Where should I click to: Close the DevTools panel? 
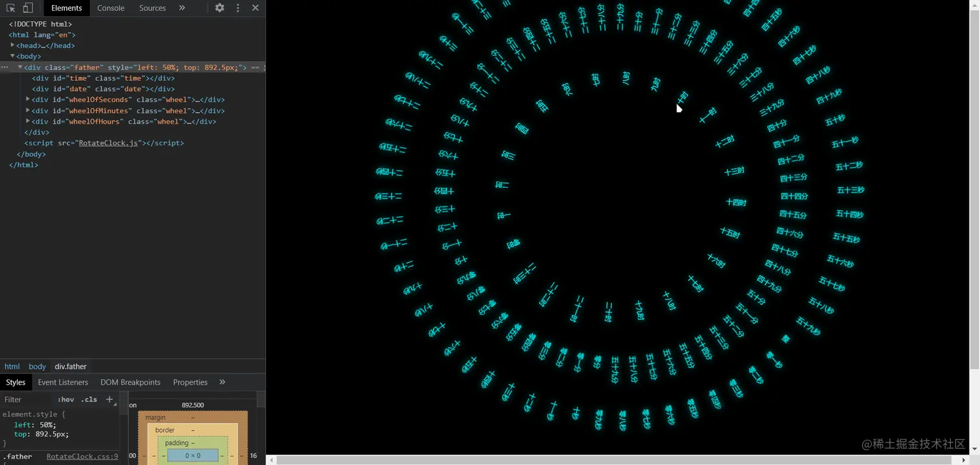pos(255,8)
